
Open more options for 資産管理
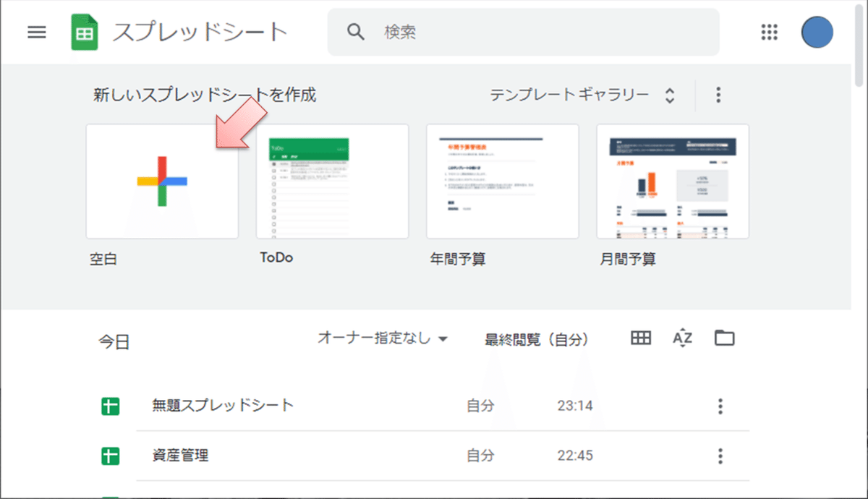pyautogui.click(x=720, y=456)
